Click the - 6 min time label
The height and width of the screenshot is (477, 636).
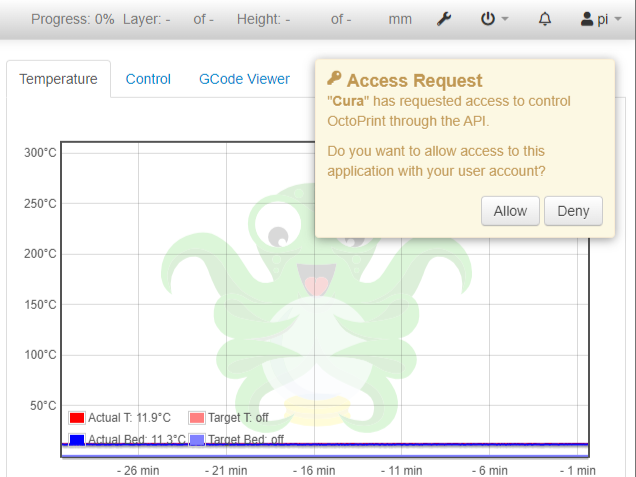490,471
